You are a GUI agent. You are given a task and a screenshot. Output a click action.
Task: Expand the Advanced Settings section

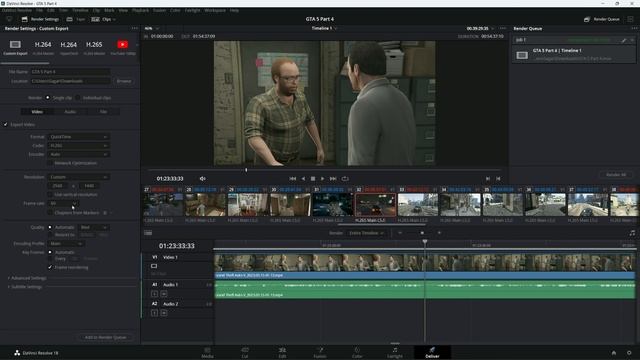click(x=27, y=278)
